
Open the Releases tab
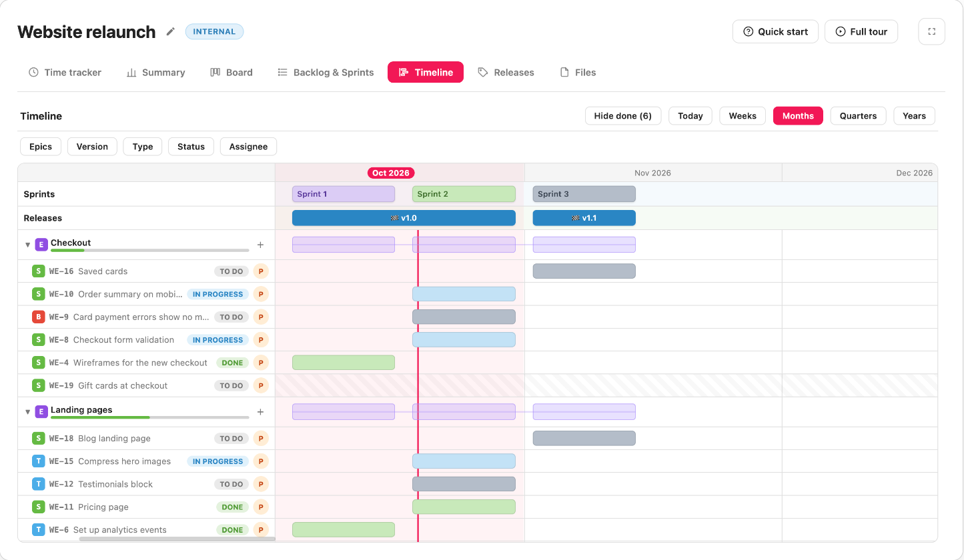(x=506, y=73)
